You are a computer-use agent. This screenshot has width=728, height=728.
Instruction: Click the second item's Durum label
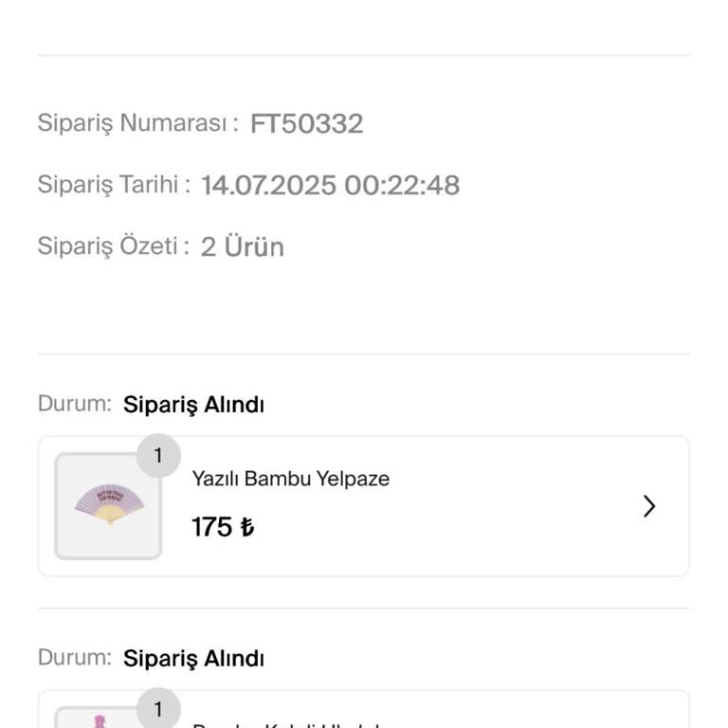pyautogui.click(x=75, y=657)
